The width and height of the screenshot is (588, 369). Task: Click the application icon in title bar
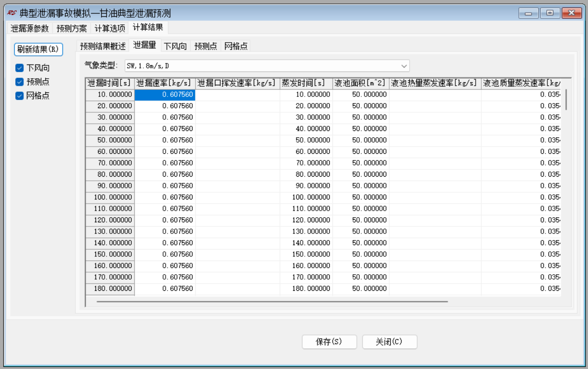click(12, 13)
